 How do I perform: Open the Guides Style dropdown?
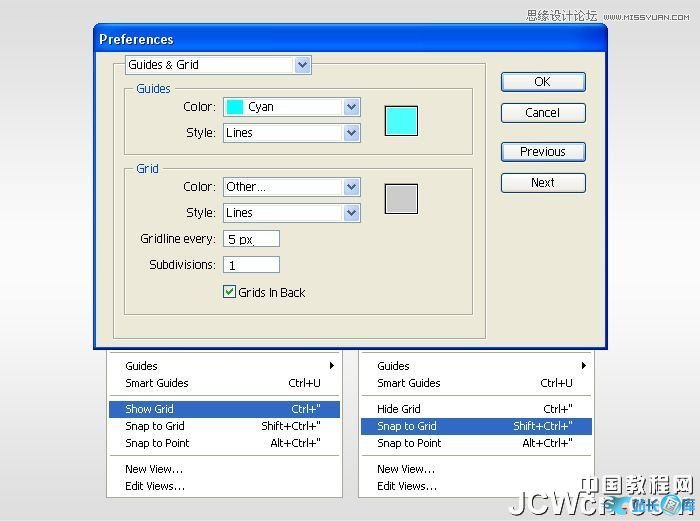(292, 133)
